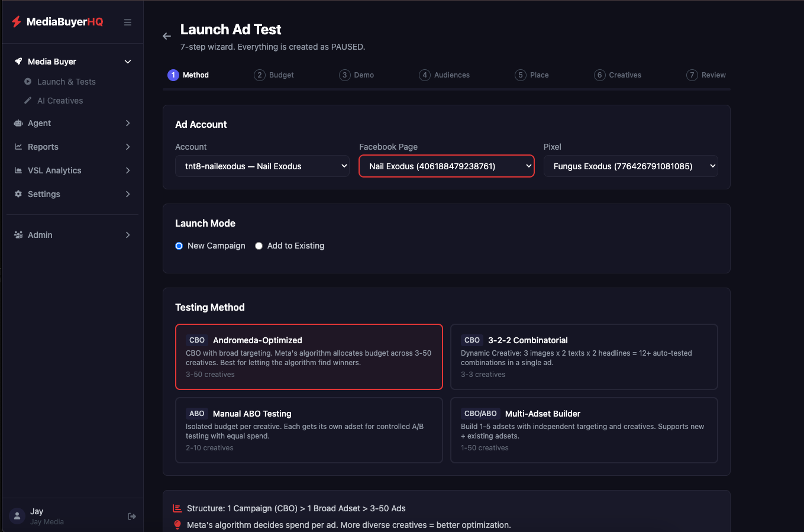Toggle the sidebar hamburger menu icon
The image size is (804, 532).
pyautogui.click(x=127, y=22)
